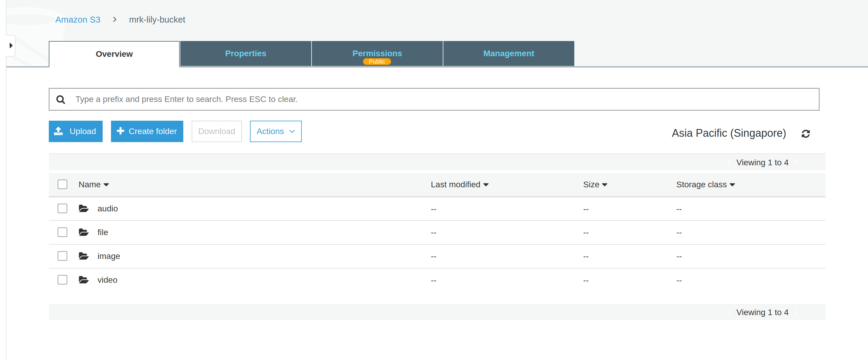The width and height of the screenshot is (868, 360).
Task: Click the refresh icon beside the region name
Action: coord(805,134)
